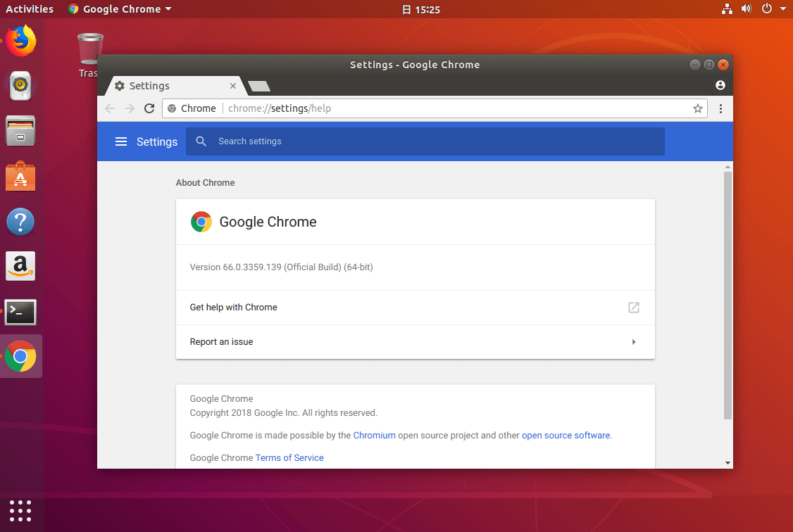Open the Settings hamburger menu

pos(121,141)
